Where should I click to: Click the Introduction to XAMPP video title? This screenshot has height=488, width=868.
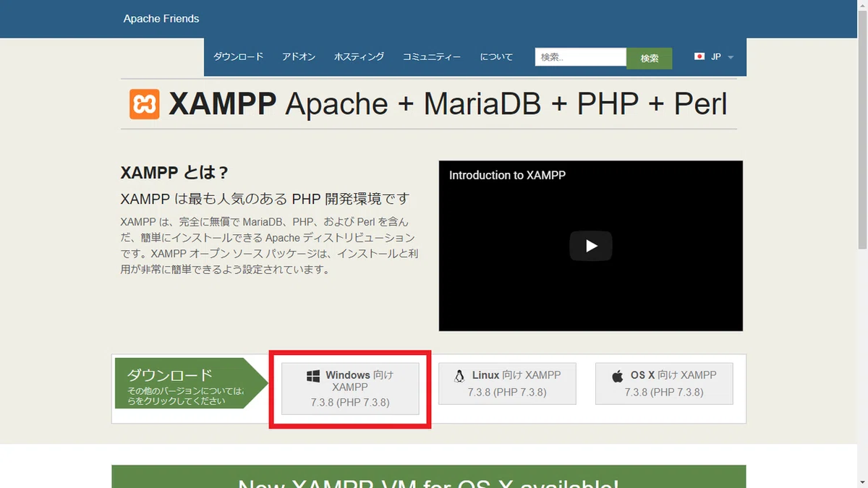pyautogui.click(x=507, y=175)
